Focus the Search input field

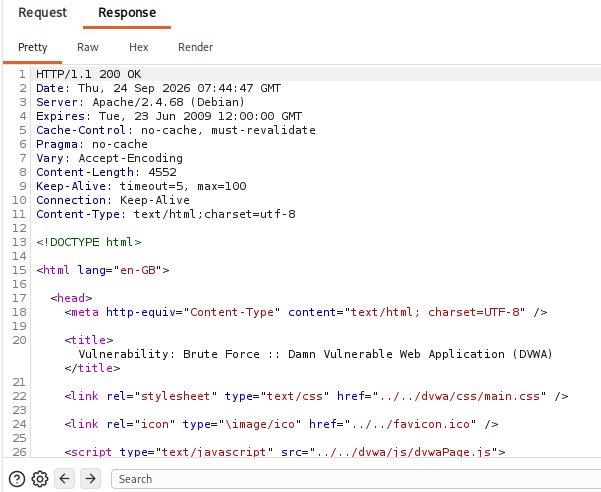(356, 479)
